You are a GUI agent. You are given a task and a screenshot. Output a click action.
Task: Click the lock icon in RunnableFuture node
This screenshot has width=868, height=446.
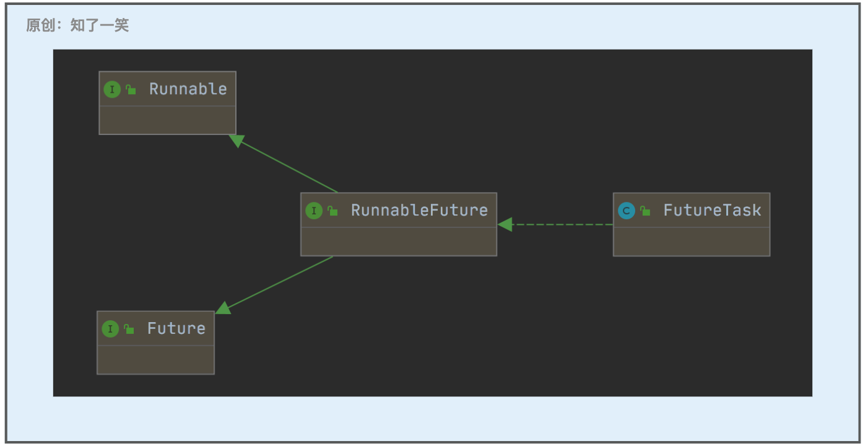[x=332, y=211]
